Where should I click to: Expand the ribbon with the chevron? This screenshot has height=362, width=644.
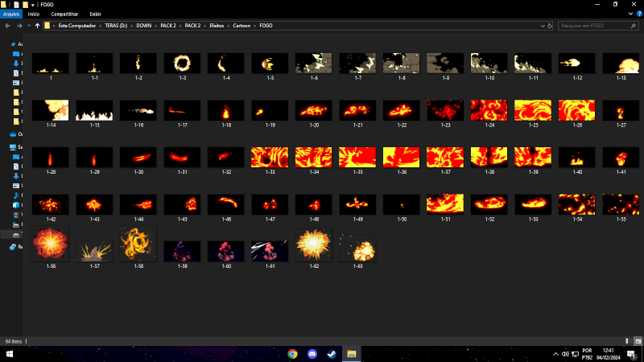click(x=630, y=14)
